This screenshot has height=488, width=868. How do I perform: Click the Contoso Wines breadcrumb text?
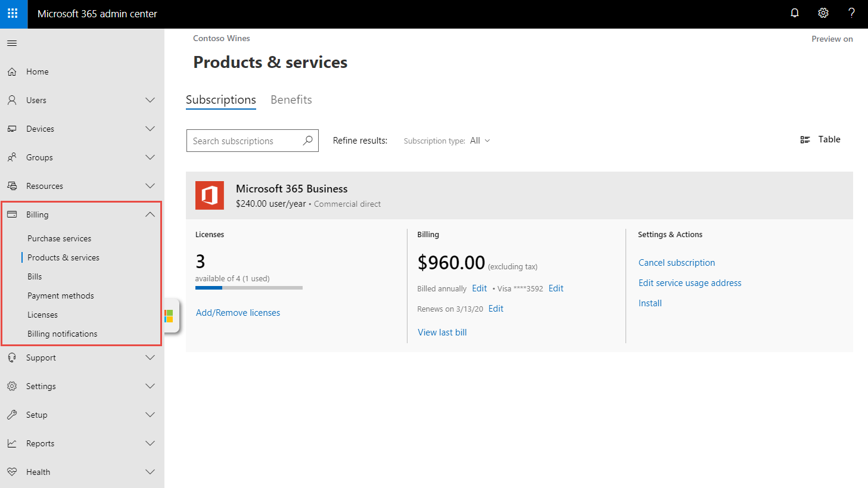[x=222, y=38]
